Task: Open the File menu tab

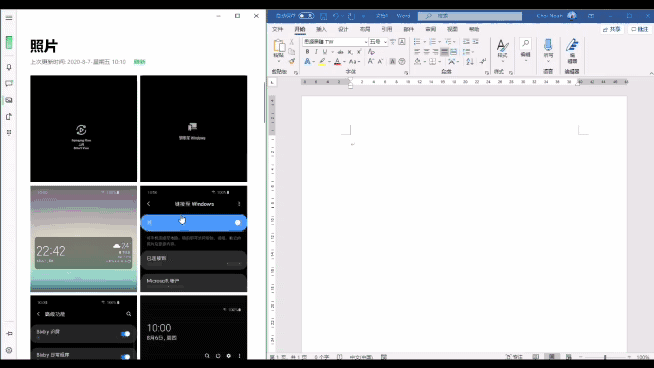Action: pyautogui.click(x=277, y=29)
